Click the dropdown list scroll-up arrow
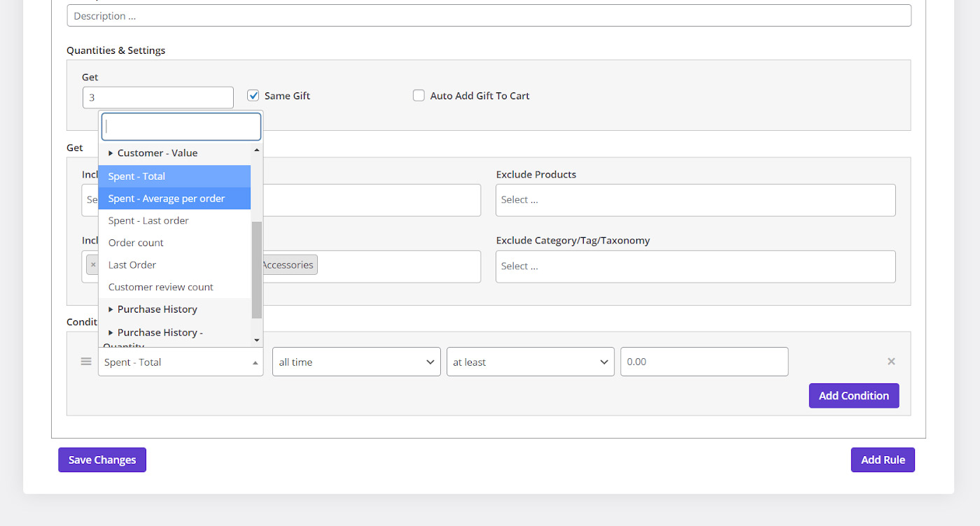 pos(256,150)
